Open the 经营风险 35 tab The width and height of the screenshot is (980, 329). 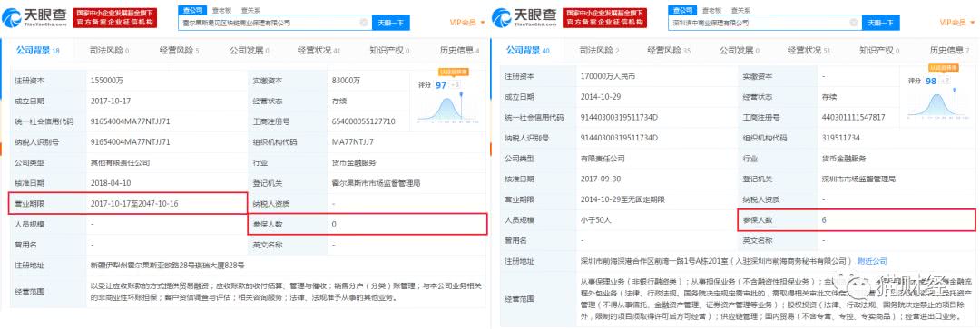670,50
